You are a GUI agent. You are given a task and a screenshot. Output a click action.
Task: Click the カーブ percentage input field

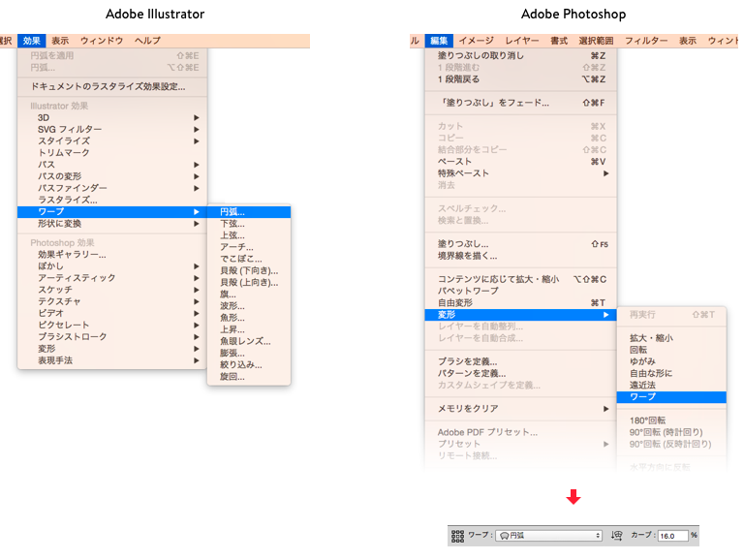[x=673, y=536]
